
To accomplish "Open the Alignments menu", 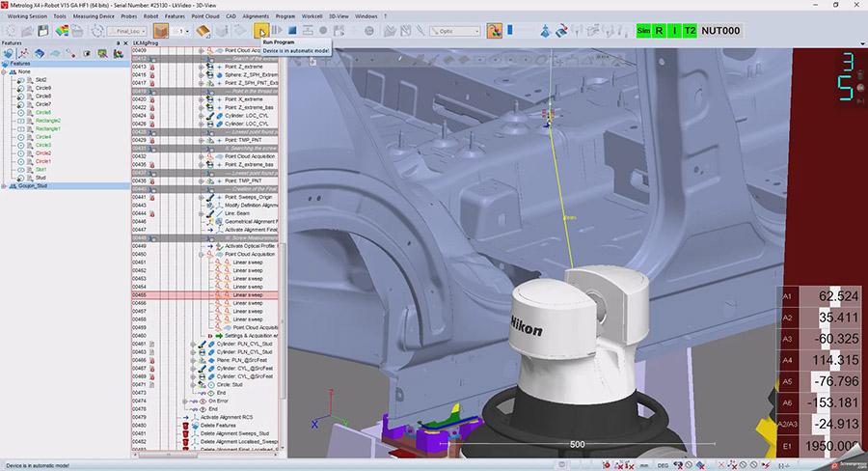I will pyautogui.click(x=256, y=16).
